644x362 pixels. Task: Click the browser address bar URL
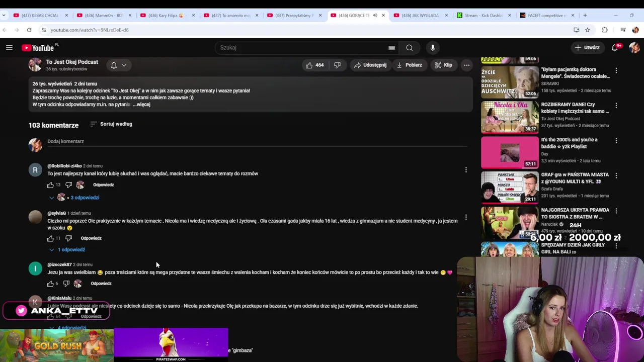(x=90, y=30)
